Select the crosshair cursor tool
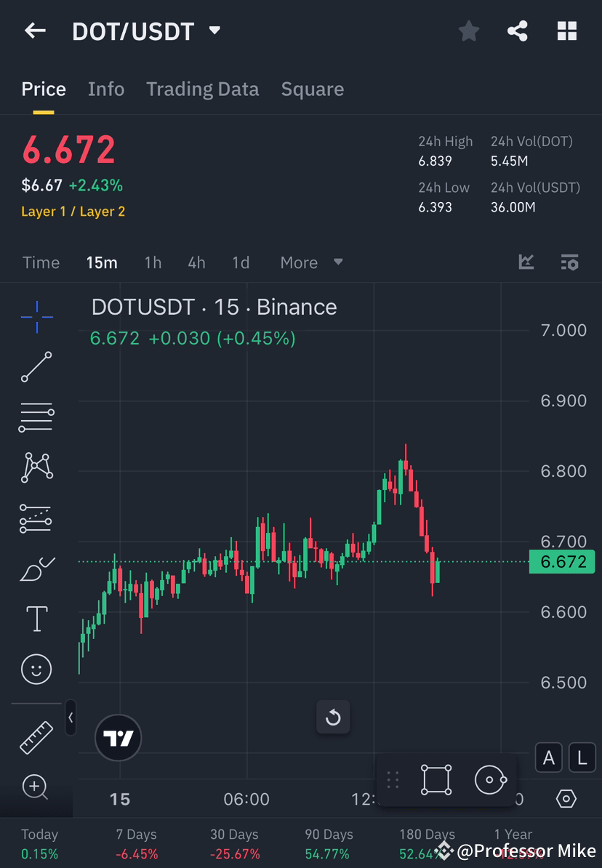 (36, 316)
